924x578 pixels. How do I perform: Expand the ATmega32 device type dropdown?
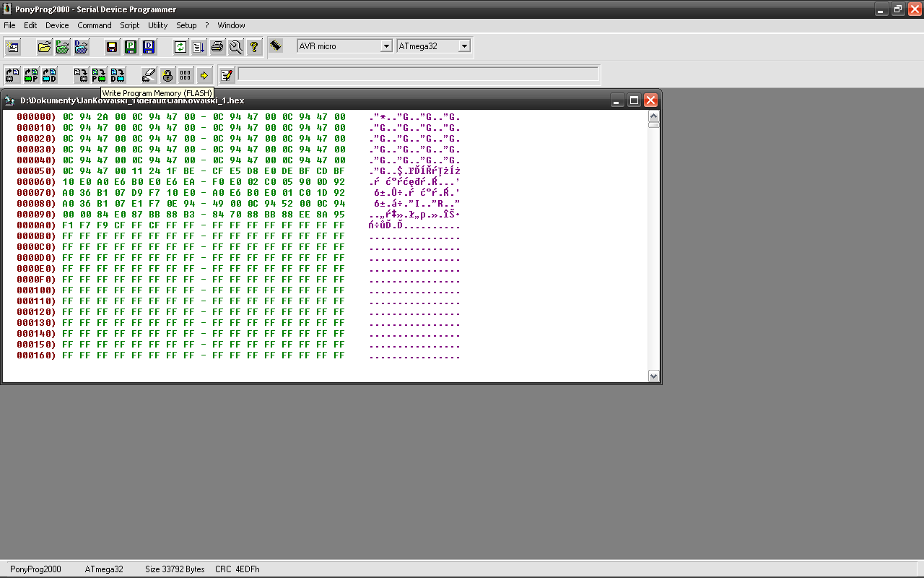click(x=464, y=46)
